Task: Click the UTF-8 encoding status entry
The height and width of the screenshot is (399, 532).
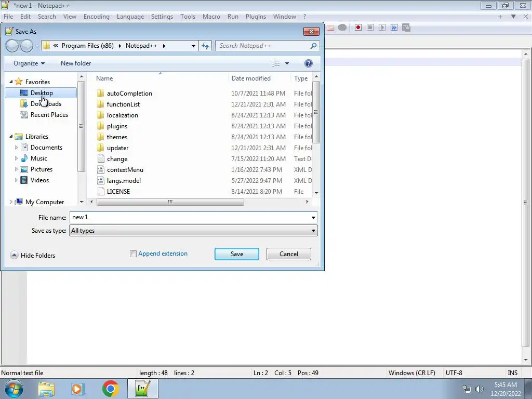Action: point(454,373)
